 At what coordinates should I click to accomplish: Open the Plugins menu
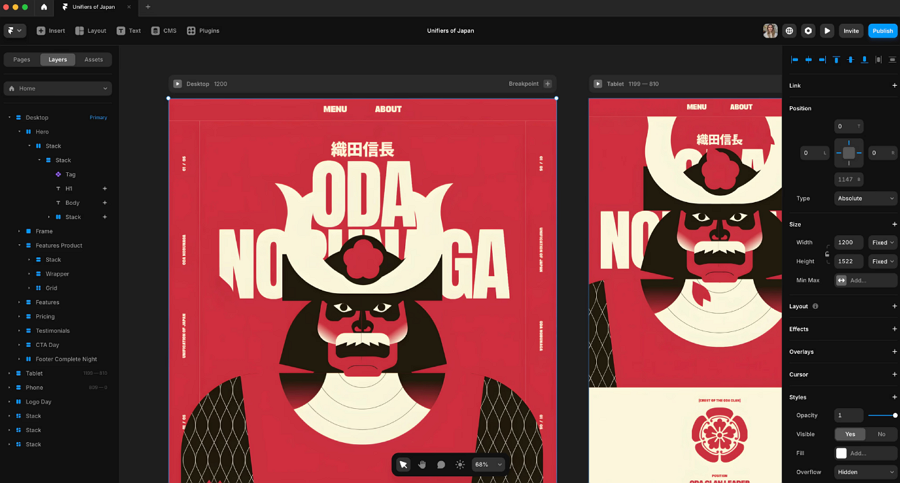tap(203, 31)
